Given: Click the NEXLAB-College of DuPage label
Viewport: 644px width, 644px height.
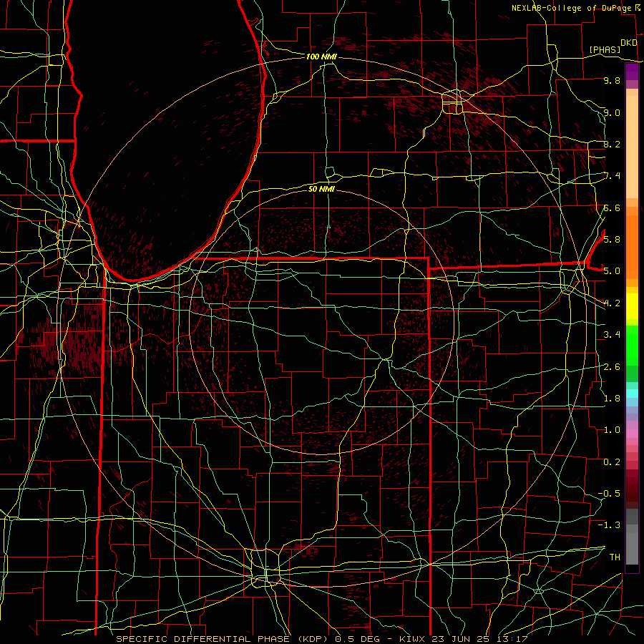Looking at the screenshot, I should (x=571, y=8).
